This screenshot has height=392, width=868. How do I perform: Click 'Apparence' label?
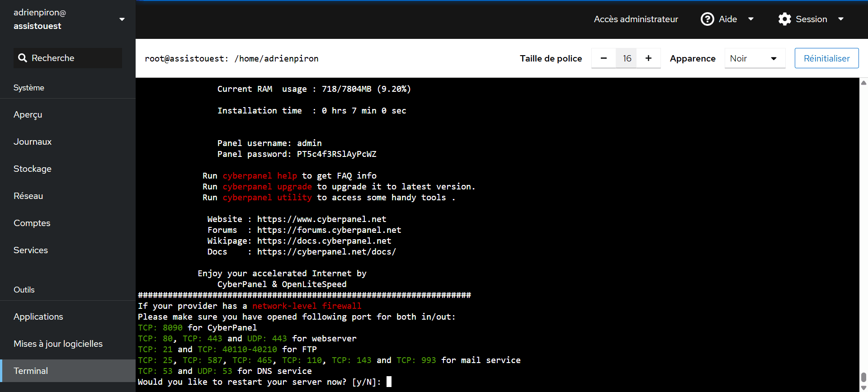(x=693, y=58)
